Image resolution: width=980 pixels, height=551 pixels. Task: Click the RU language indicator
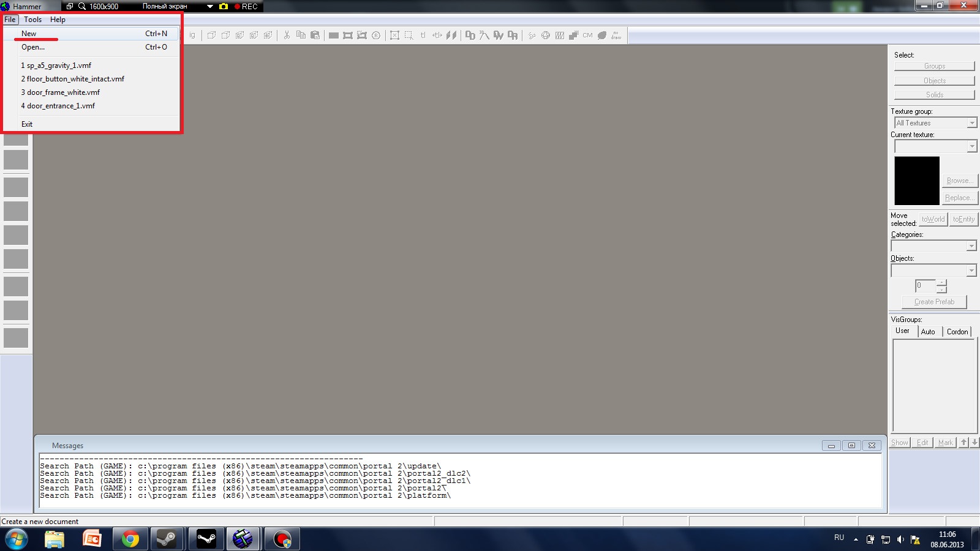click(839, 538)
